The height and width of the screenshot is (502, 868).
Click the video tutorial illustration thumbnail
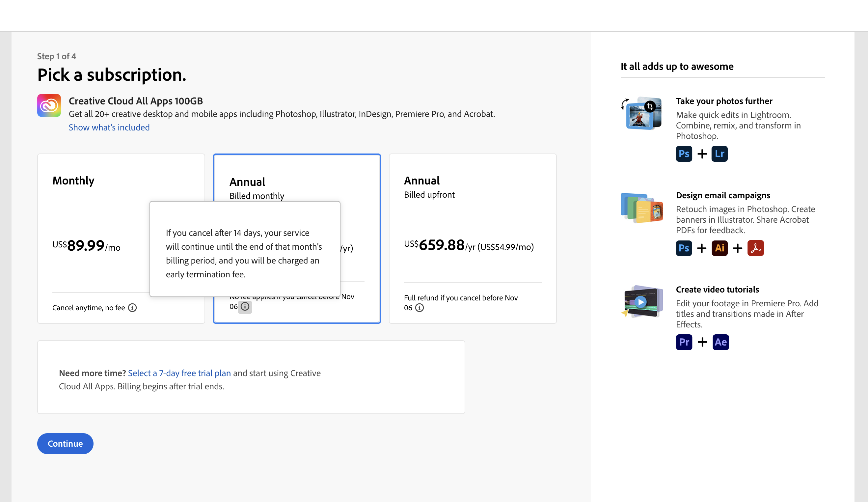point(642,302)
